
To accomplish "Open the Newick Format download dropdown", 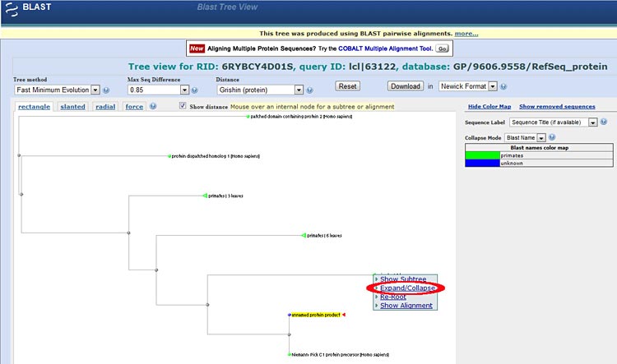I will point(468,86).
